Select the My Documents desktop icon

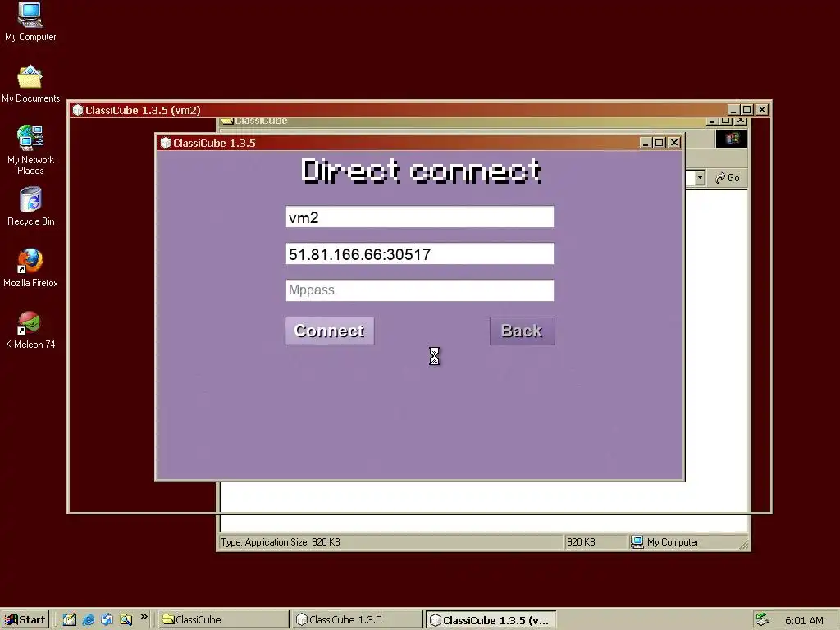click(30, 84)
